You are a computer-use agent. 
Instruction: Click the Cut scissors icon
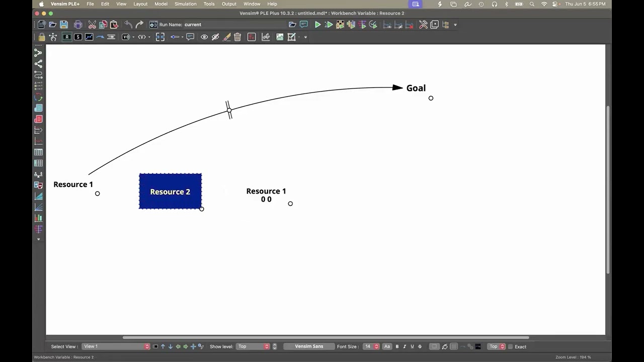pyautogui.click(x=92, y=24)
